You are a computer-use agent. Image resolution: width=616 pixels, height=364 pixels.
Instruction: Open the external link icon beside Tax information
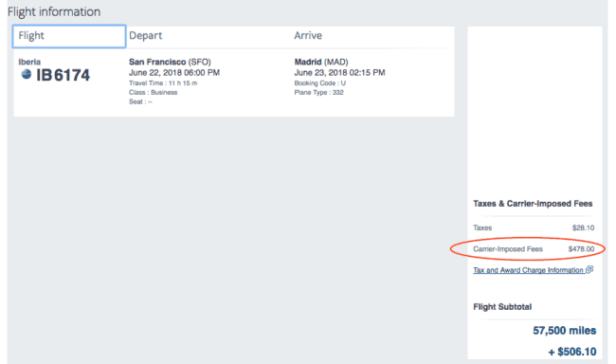click(x=589, y=269)
